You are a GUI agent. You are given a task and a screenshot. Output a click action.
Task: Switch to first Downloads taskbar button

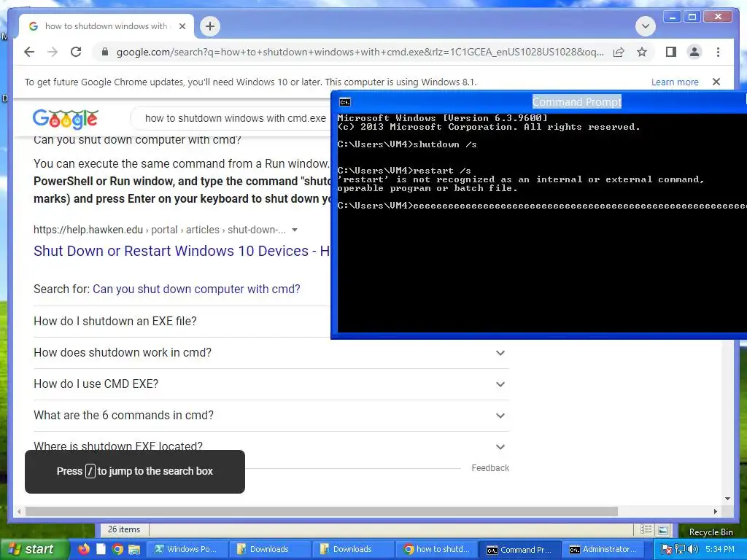tap(270, 550)
